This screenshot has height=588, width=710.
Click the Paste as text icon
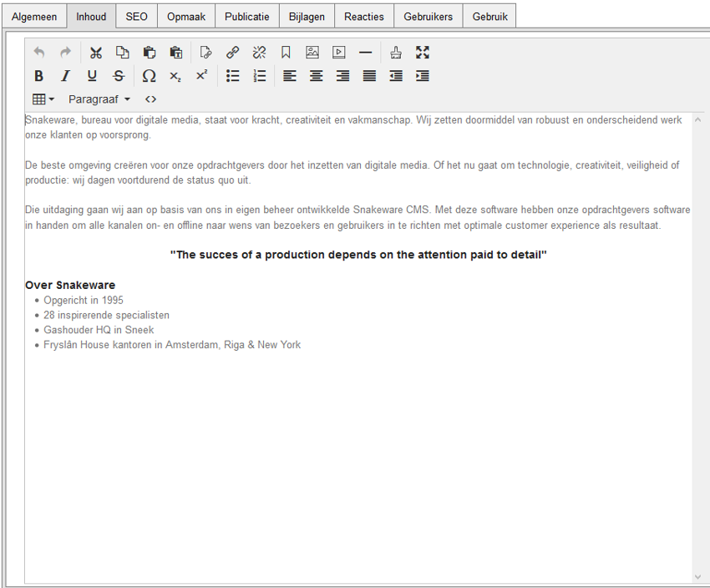[x=176, y=53]
